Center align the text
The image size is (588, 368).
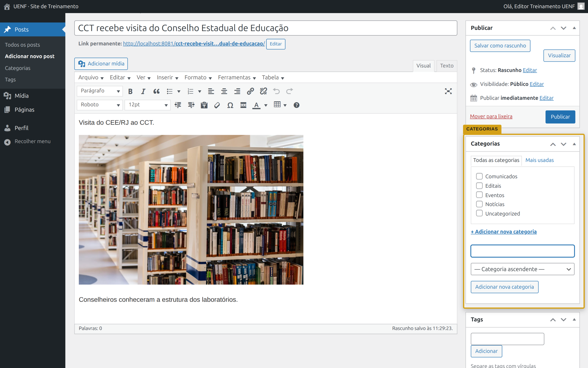[x=224, y=91]
